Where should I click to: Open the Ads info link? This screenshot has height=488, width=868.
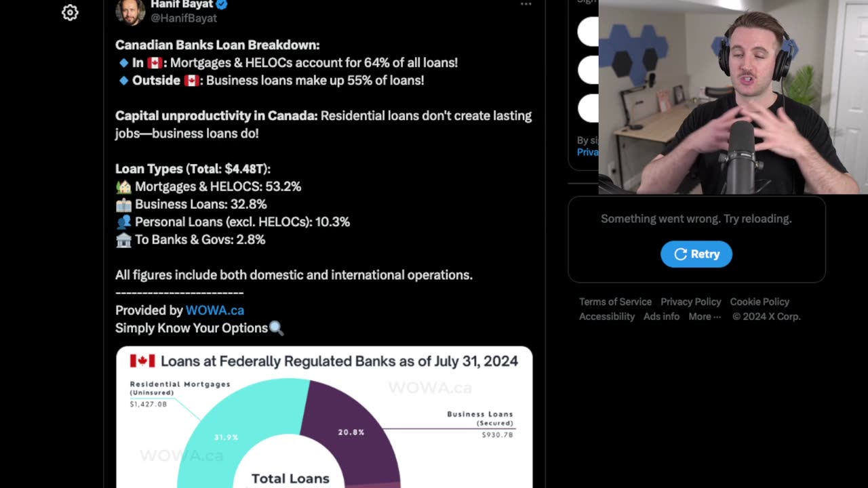point(661,317)
